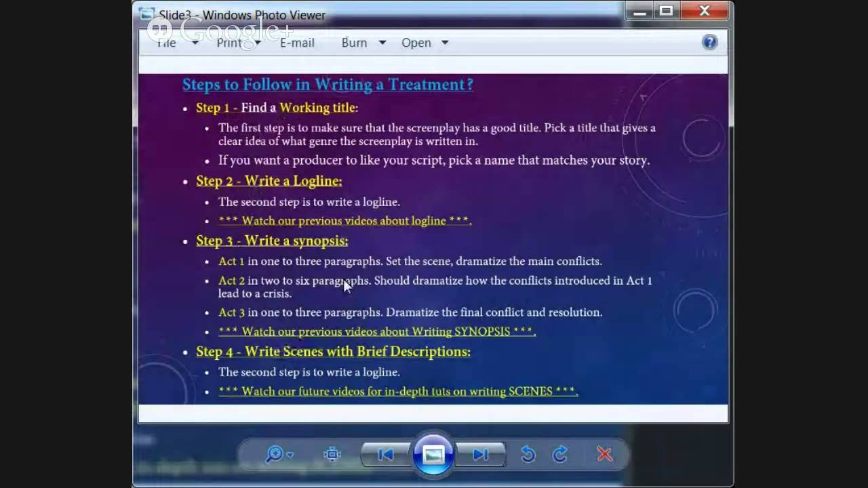Click 'Step 4 - Write Scenes with Brief Descriptions'
Image resolution: width=868 pixels, height=488 pixels.
tap(333, 351)
